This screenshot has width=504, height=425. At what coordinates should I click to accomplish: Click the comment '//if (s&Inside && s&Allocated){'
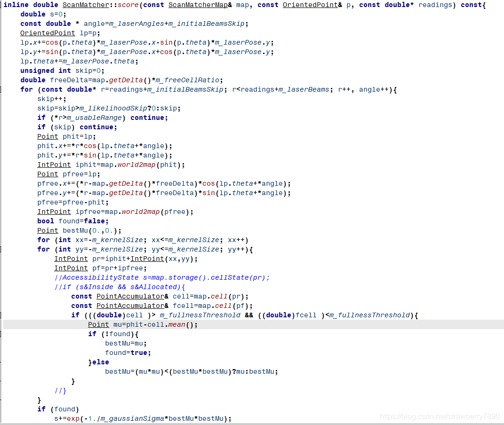[120, 287]
